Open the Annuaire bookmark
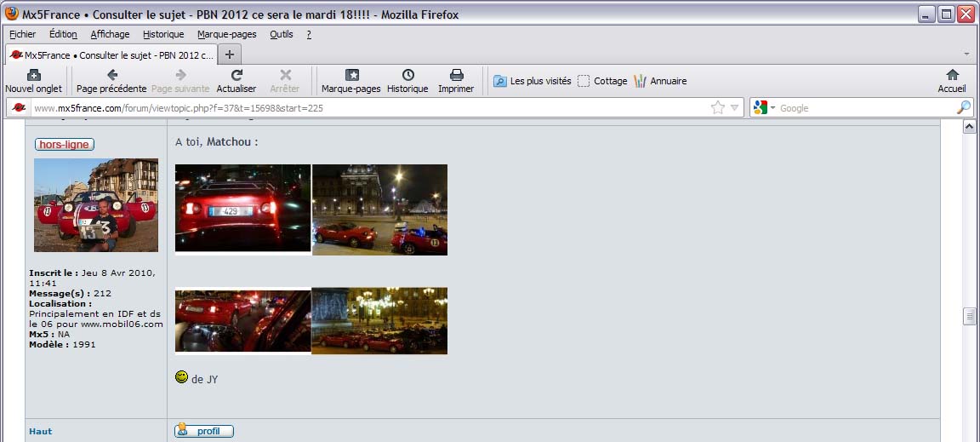Viewport: 980px width, 442px height. coord(660,81)
